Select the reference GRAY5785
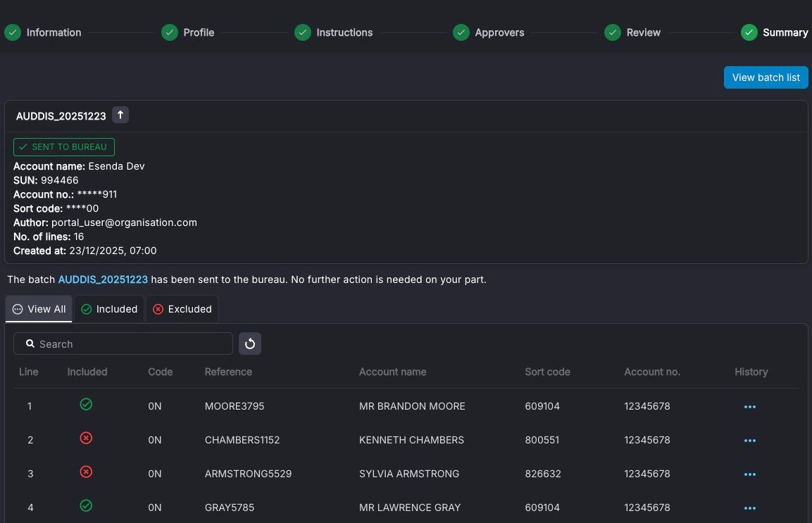The image size is (812, 523). (x=229, y=507)
